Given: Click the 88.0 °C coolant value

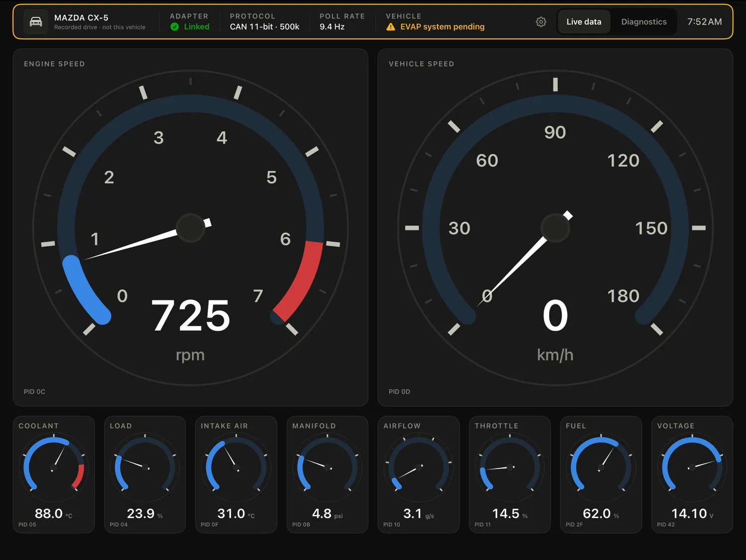Looking at the screenshot, I should (54, 514).
